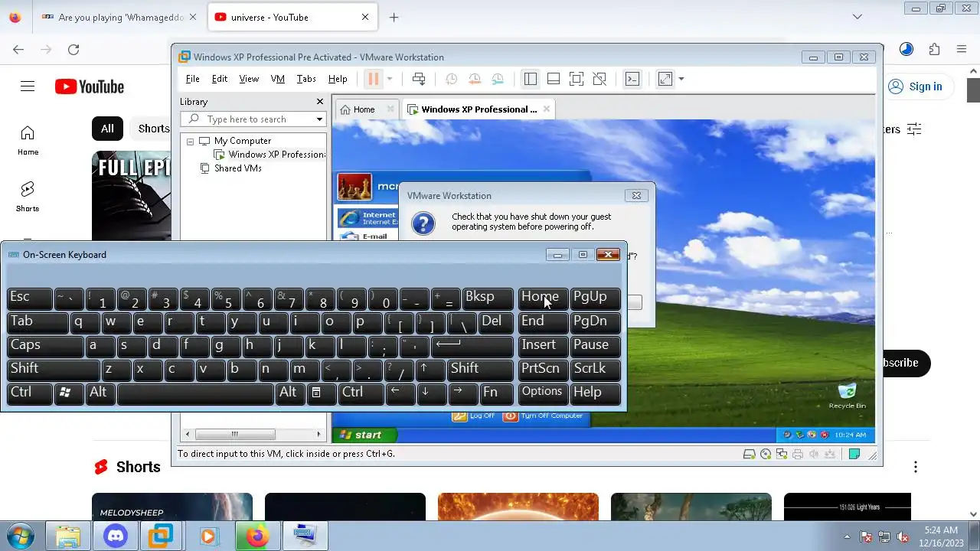The image size is (980, 551).
Task: Click the Unity mode icon in VMware
Action: (600, 79)
